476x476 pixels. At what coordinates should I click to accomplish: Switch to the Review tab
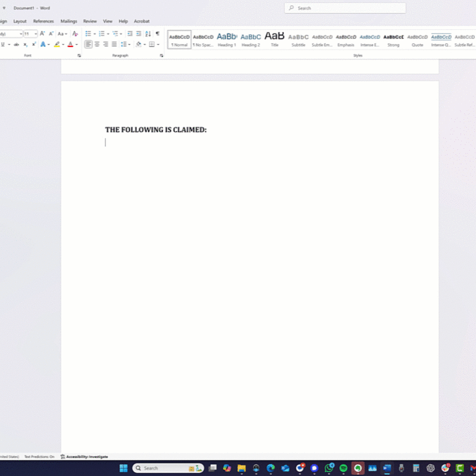90,21
